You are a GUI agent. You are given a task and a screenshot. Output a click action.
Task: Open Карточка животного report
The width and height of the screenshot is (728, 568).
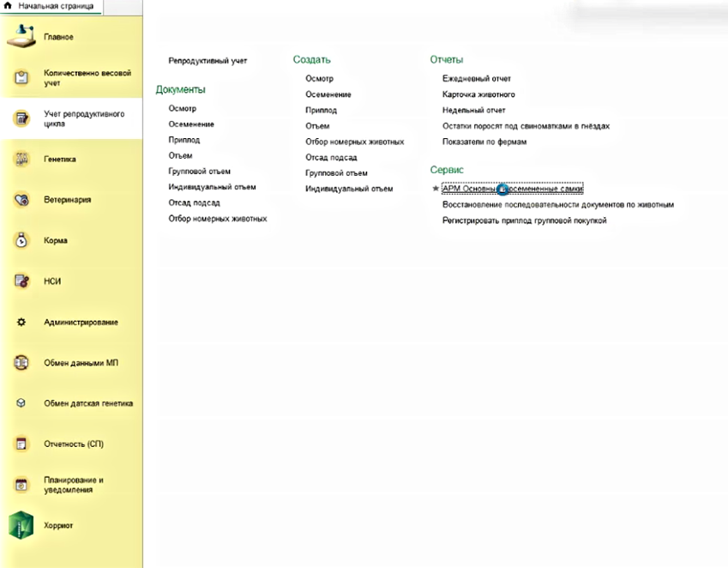pyautogui.click(x=478, y=94)
